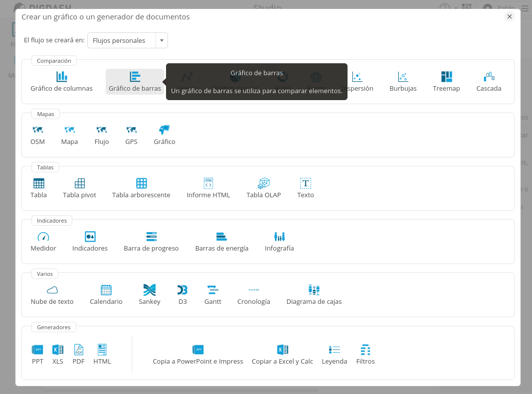The height and width of the screenshot is (394, 532).
Task: Close the chart creation dialog
Action: tap(509, 16)
